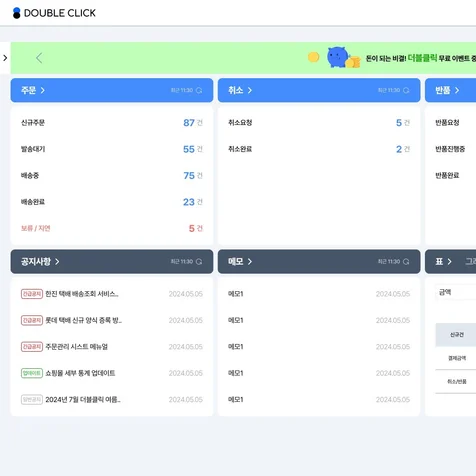476x476 pixels.
Task: Click the blue piggy bank banner image
Action: click(338, 57)
